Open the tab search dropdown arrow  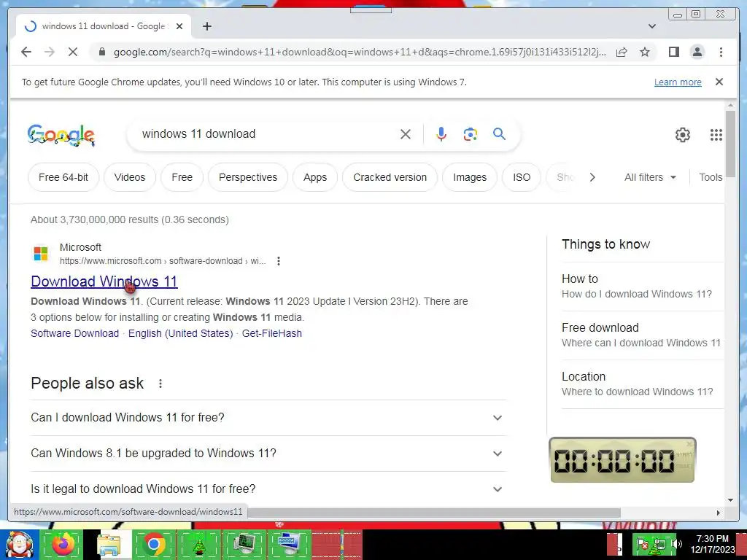tap(652, 26)
